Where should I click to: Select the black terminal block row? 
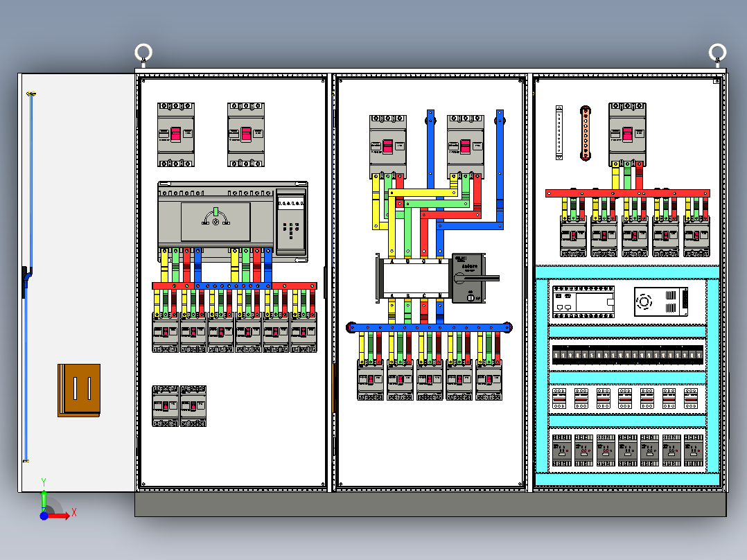click(x=627, y=355)
